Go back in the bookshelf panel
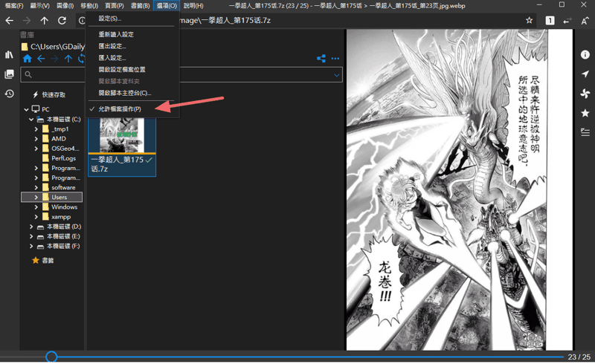The width and height of the screenshot is (595, 364). click(x=41, y=59)
